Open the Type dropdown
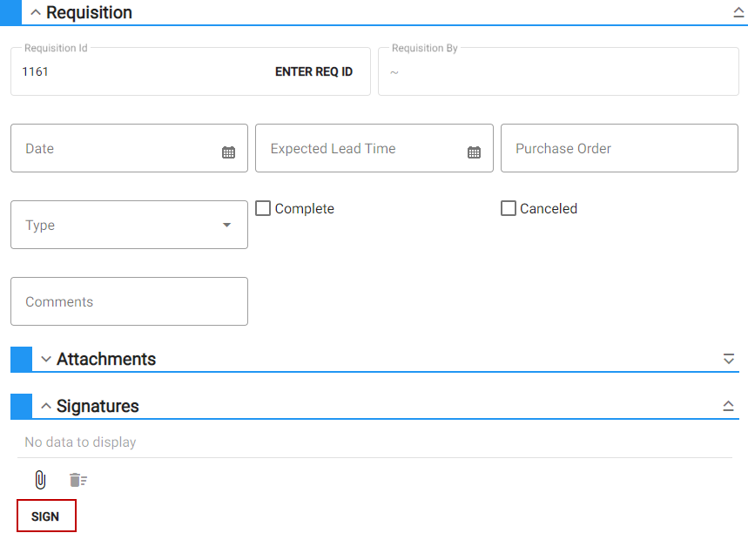The image size is (748, 560). click(x=129, y=225)
